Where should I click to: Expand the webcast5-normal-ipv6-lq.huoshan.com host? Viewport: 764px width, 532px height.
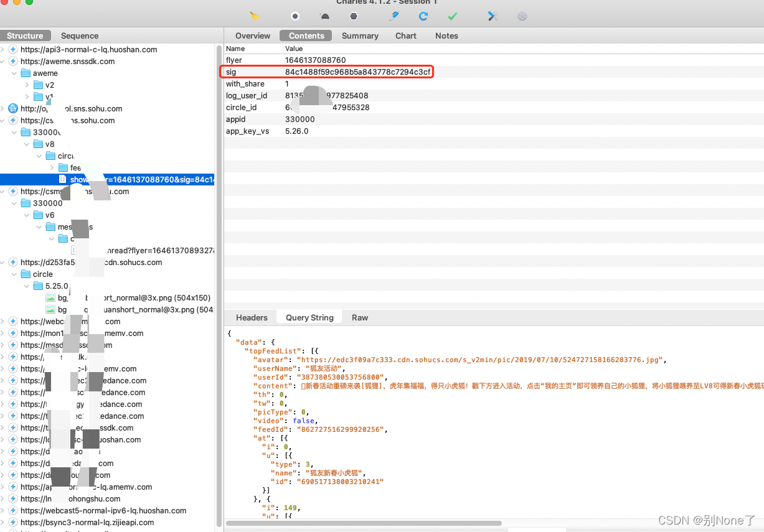click(x=2, y=510)
